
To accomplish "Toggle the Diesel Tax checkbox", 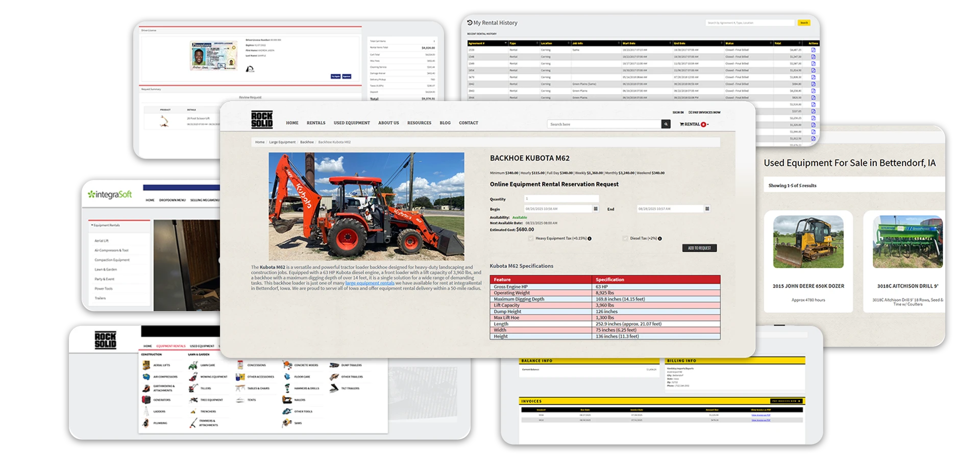I will (625, 239).
